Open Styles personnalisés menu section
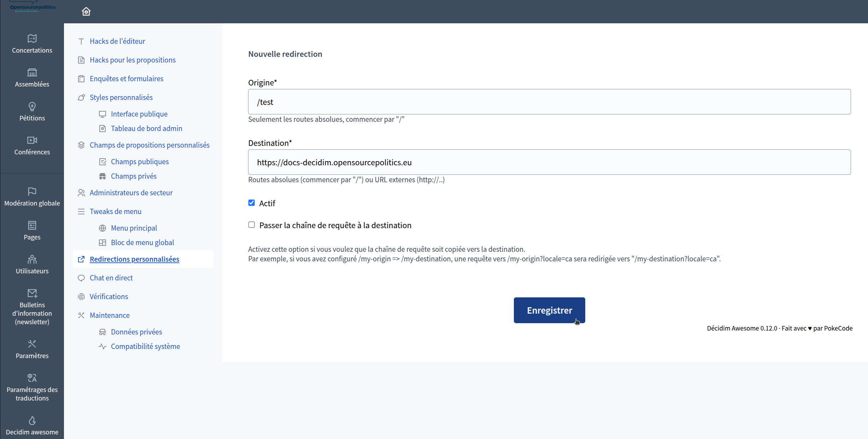 (121, 97)
